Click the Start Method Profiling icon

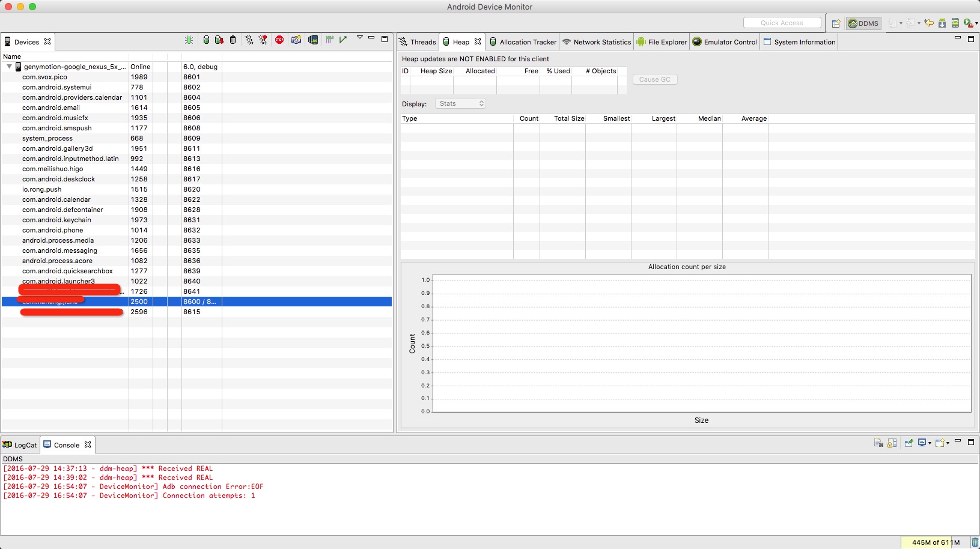coord(263,40)
